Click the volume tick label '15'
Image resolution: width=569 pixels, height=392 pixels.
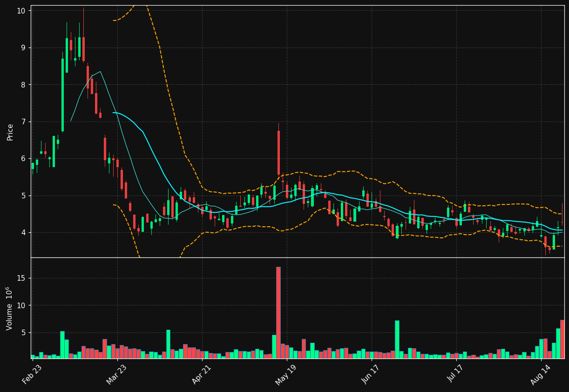(x=21, y=278)
